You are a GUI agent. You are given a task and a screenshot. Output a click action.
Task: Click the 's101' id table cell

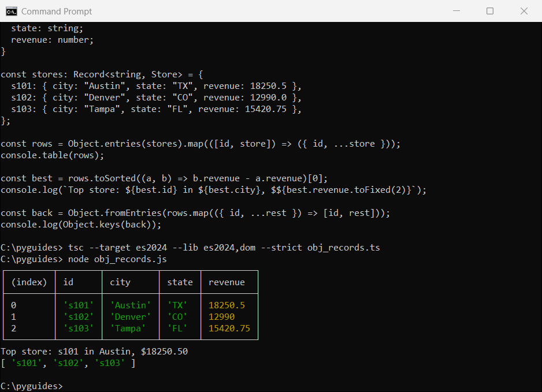79,305
